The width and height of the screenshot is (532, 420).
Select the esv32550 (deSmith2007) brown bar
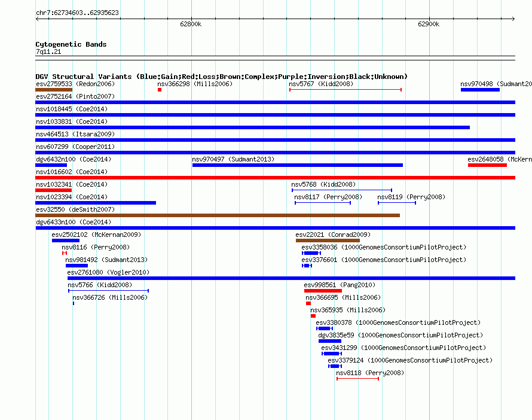tap(218, 215)
